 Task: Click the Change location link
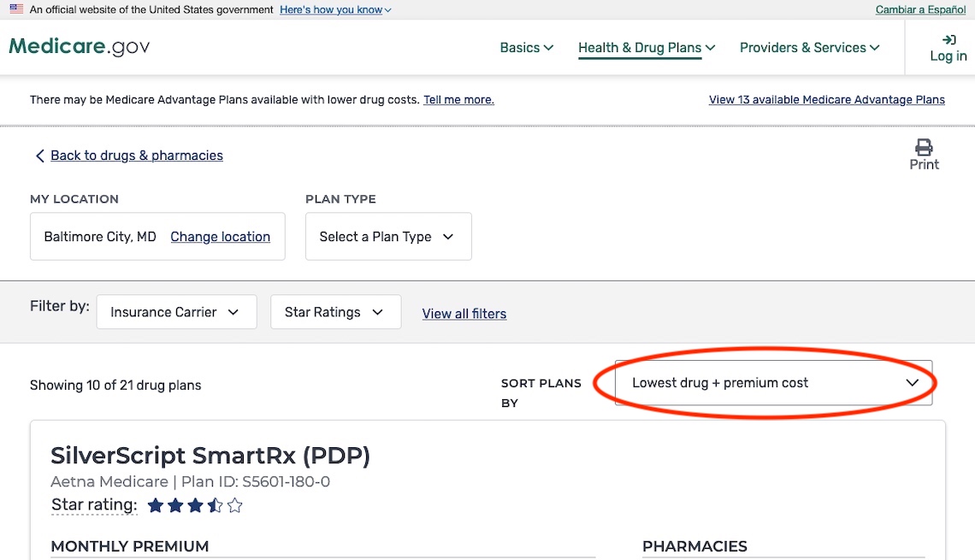[221, 236]
